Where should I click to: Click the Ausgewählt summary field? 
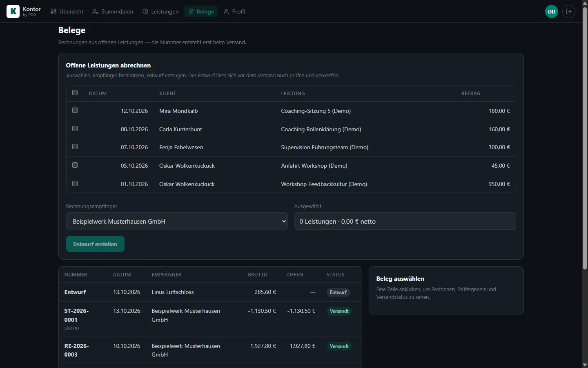point(405,221)
